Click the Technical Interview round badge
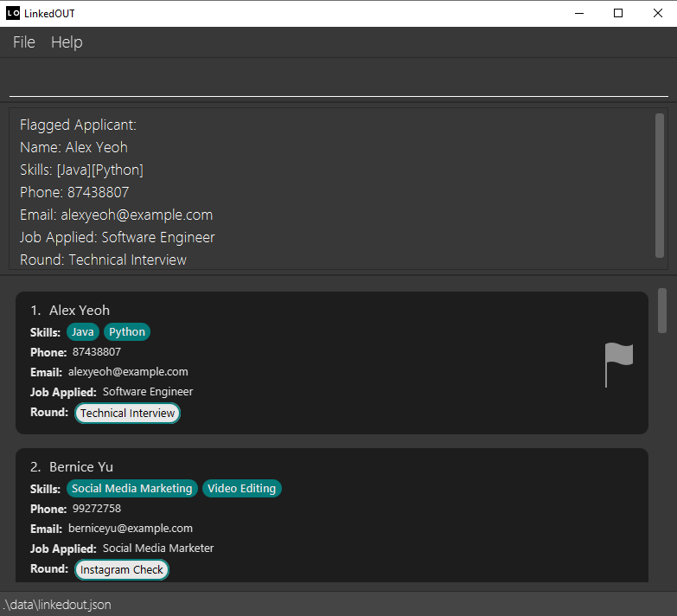The image size is (677, 616). [x=128, y=414]
